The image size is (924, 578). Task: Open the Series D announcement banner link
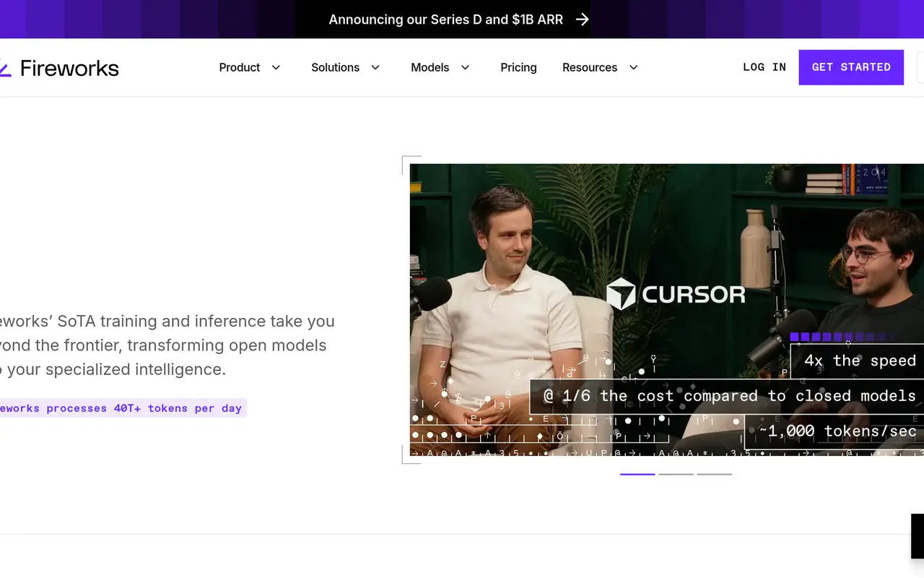point(459,20)
